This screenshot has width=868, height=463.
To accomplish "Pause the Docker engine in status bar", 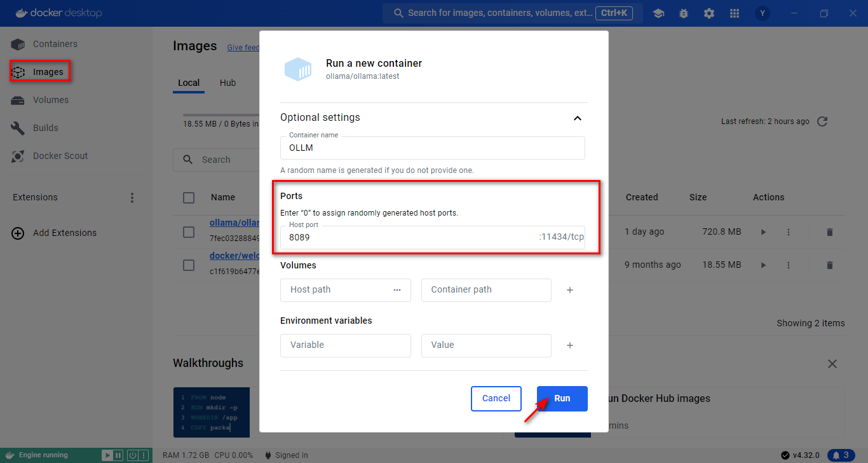I will pos(118,455).
